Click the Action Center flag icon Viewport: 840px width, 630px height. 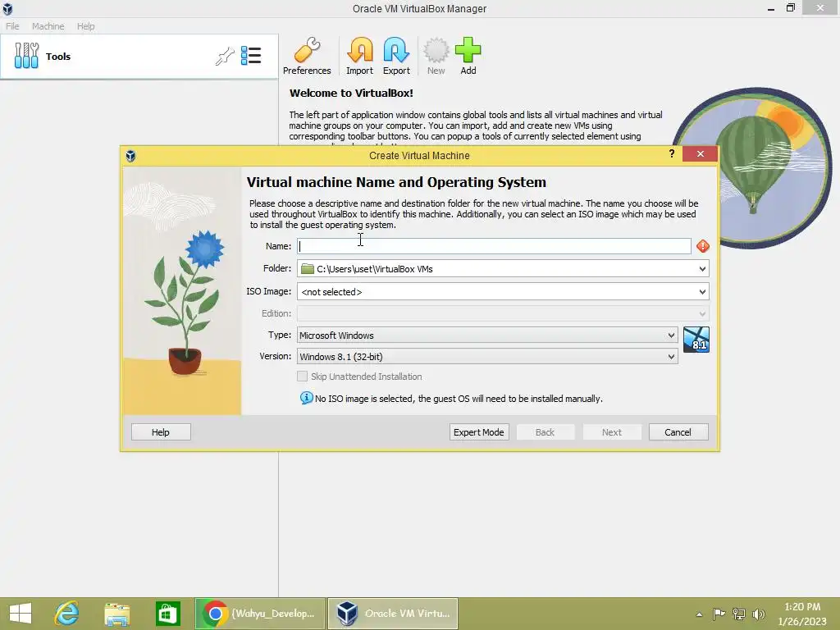pos(719,614)
